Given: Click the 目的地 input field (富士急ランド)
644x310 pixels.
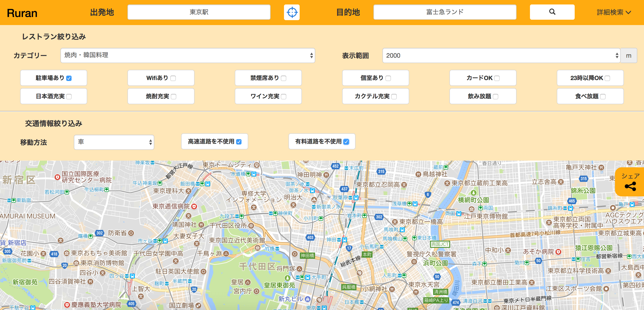Looking at the screenshot, I should tap(445, 12).
